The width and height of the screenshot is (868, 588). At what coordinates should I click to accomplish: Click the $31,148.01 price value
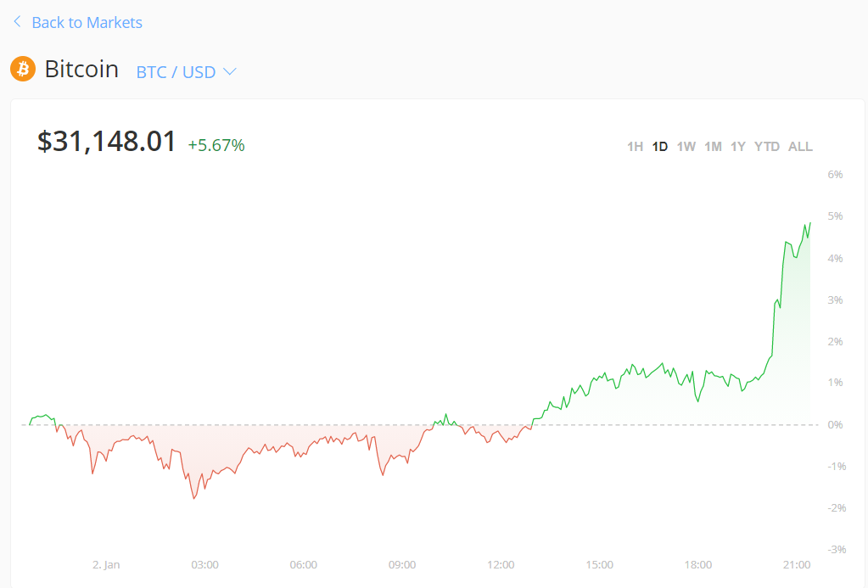(107, 142)
